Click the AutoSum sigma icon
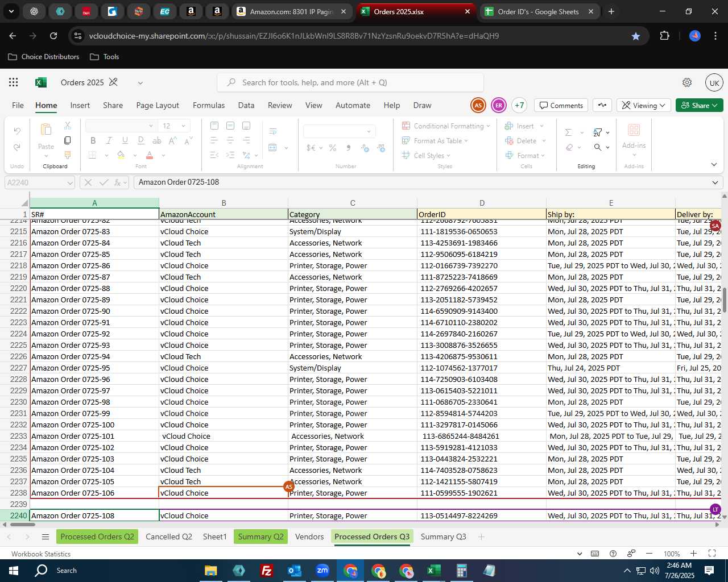 click(568, 132)
